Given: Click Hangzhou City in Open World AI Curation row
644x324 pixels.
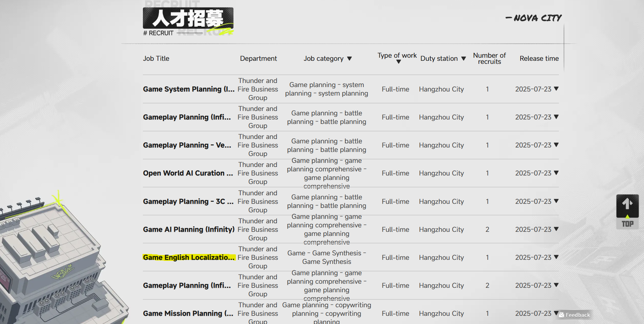Looking at the screenshot, I should click(441, 173).
